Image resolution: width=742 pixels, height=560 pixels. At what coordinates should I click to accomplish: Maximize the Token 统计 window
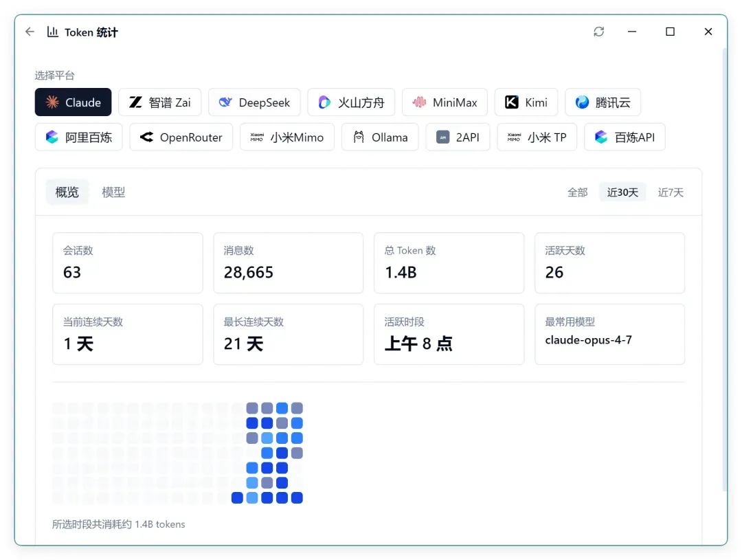coord(670,32)
